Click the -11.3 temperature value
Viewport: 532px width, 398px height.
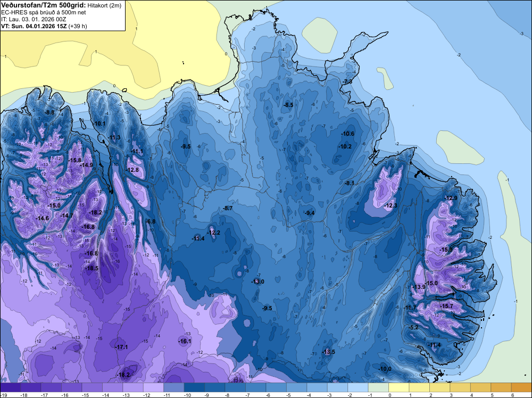coord(114,137)
